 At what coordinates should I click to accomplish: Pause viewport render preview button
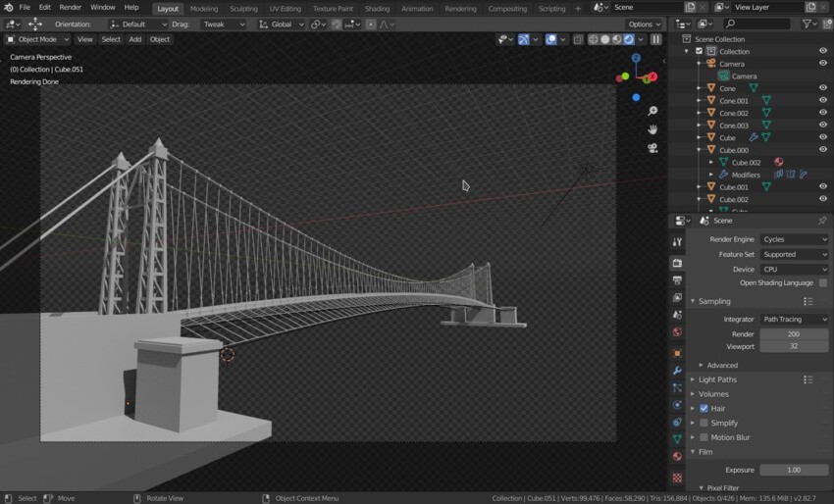click(x=655, y=39)
